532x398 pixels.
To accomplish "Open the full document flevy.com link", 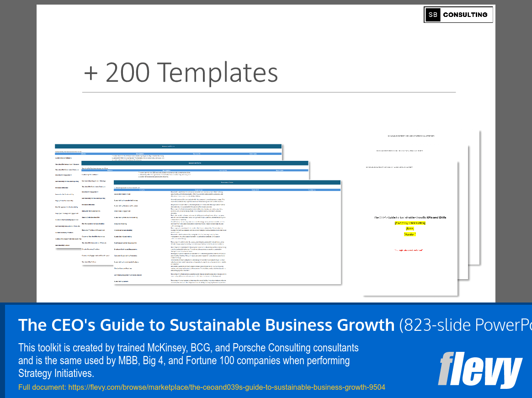I will tap(227, 387).
